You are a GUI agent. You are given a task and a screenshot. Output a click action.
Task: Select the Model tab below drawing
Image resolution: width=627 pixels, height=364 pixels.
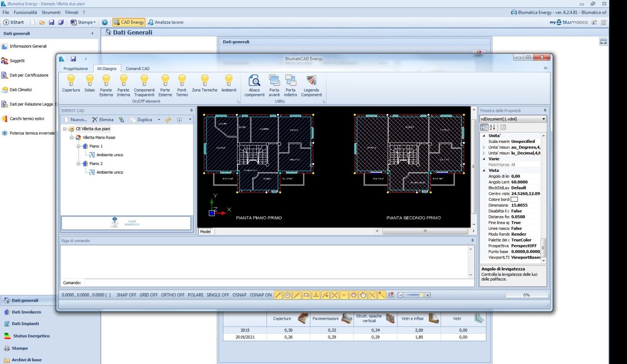click(205, 232)
